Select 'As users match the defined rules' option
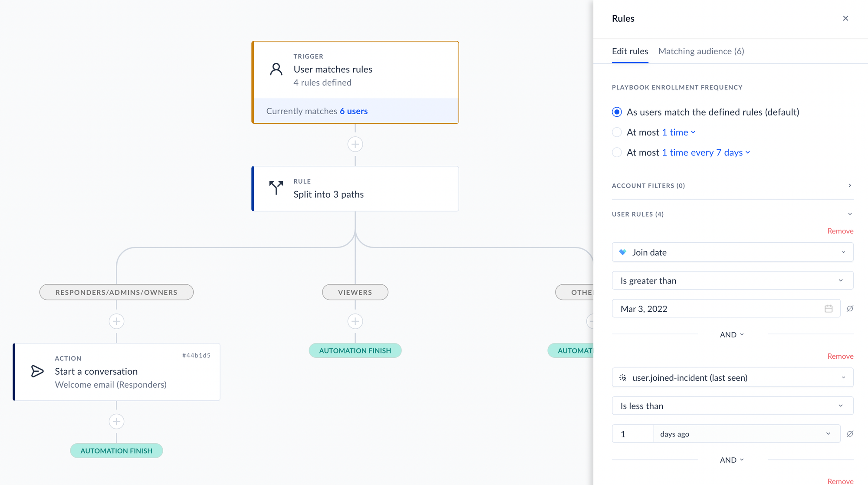This screenshot has height=485, width=868. [x=617, y=112]
